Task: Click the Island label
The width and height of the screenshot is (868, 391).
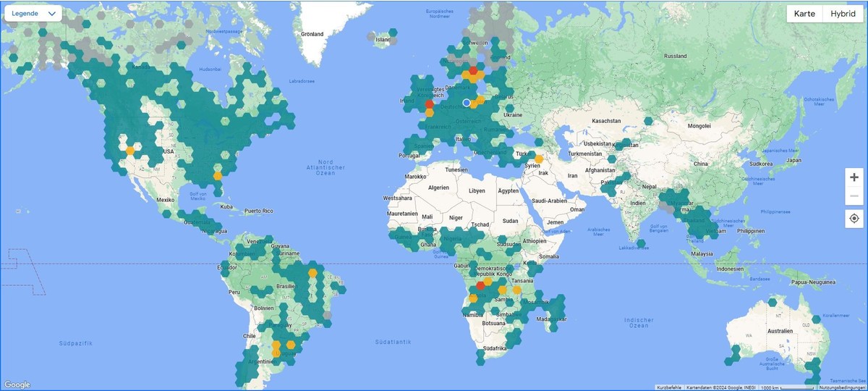Action: 382,40
